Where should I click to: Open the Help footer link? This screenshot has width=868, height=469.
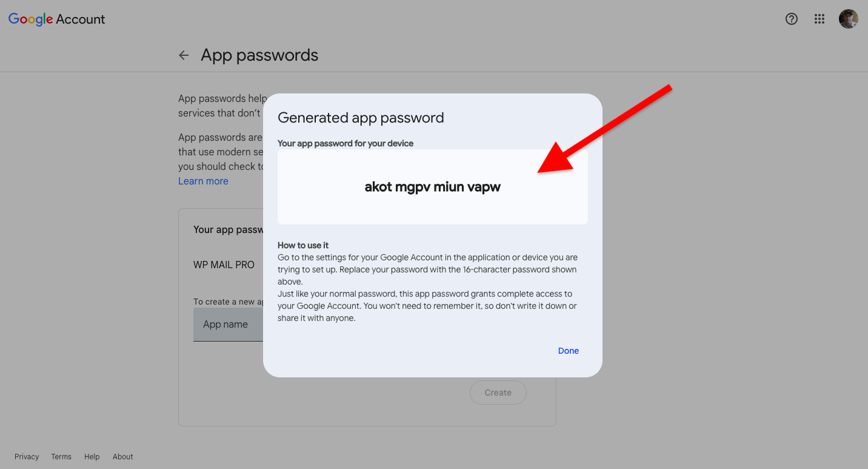pyautogui.click(x=92, y=457)
